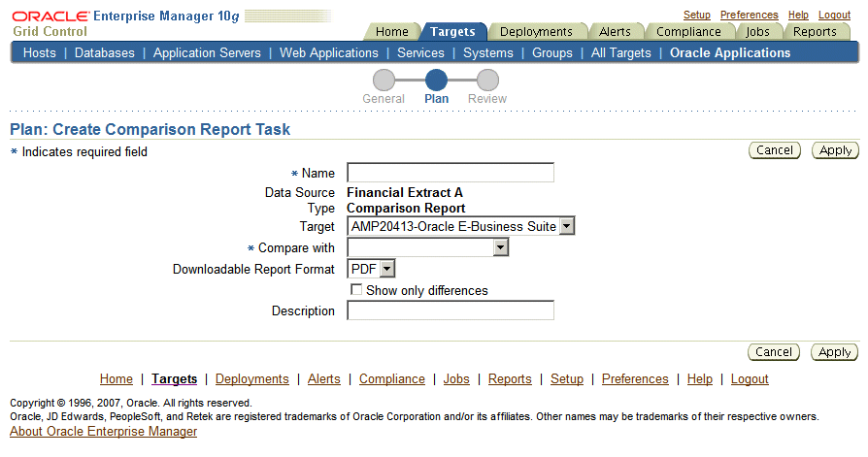Open Groups subtab
868x457 pixels.
pos(552,53)
